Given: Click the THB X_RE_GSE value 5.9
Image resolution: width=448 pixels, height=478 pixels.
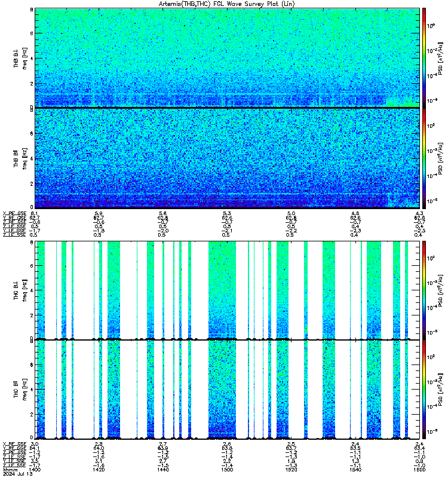Looking at the screenshot, I should pyautogui.click(x=99, y=213).
